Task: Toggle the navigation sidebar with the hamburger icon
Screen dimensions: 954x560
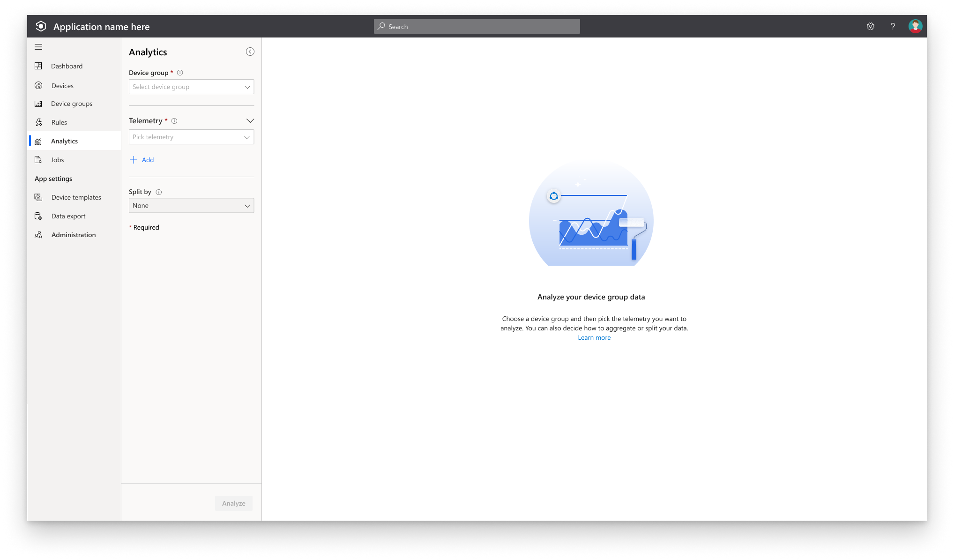Action: tap(38, 47)
